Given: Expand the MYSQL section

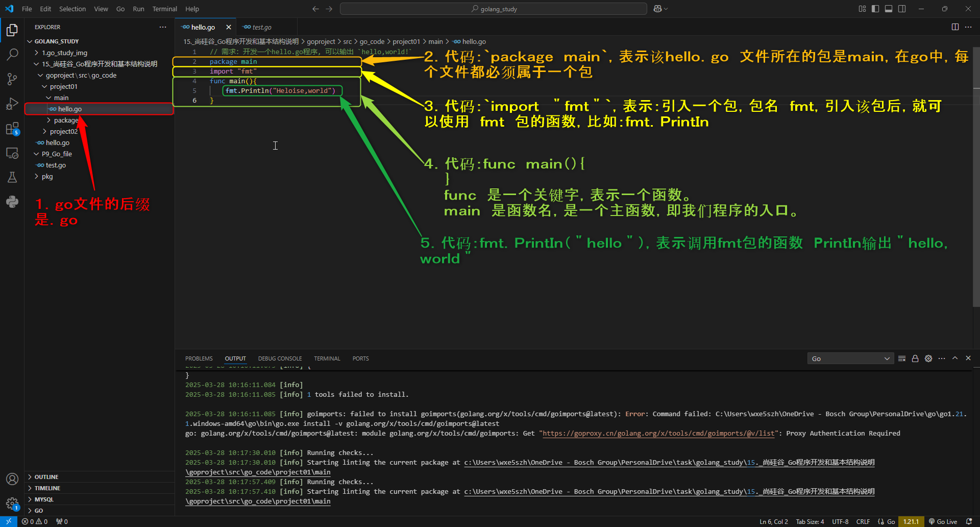Looking at the screenshot, I should [100, 499].
